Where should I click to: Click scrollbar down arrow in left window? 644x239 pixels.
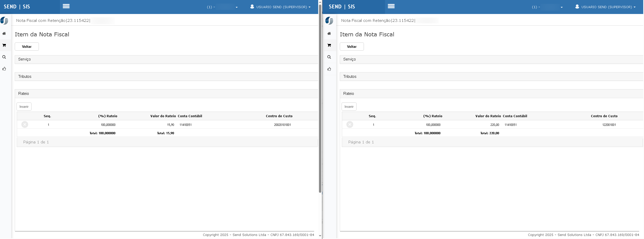(320, 236)
